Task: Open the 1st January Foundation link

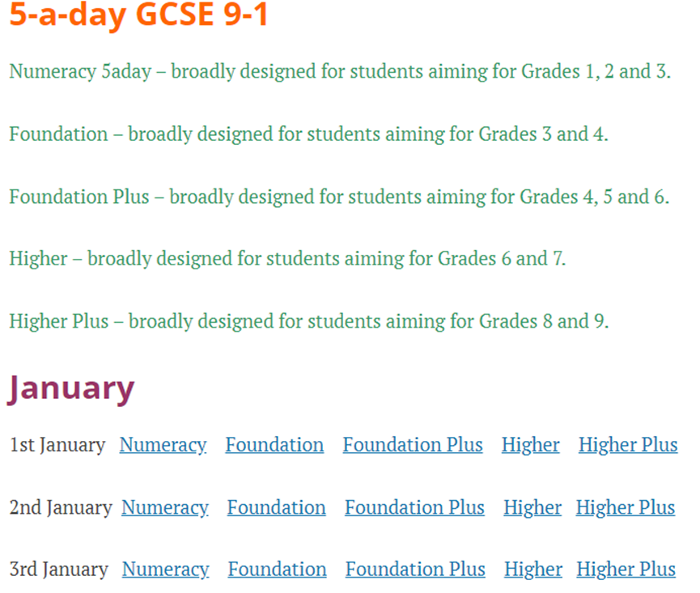Action: pyautogui.click(x=274, y=445)
